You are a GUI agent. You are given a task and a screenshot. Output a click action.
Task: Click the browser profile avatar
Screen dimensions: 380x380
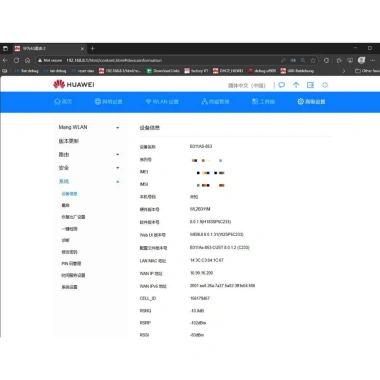tap(361, 60)
